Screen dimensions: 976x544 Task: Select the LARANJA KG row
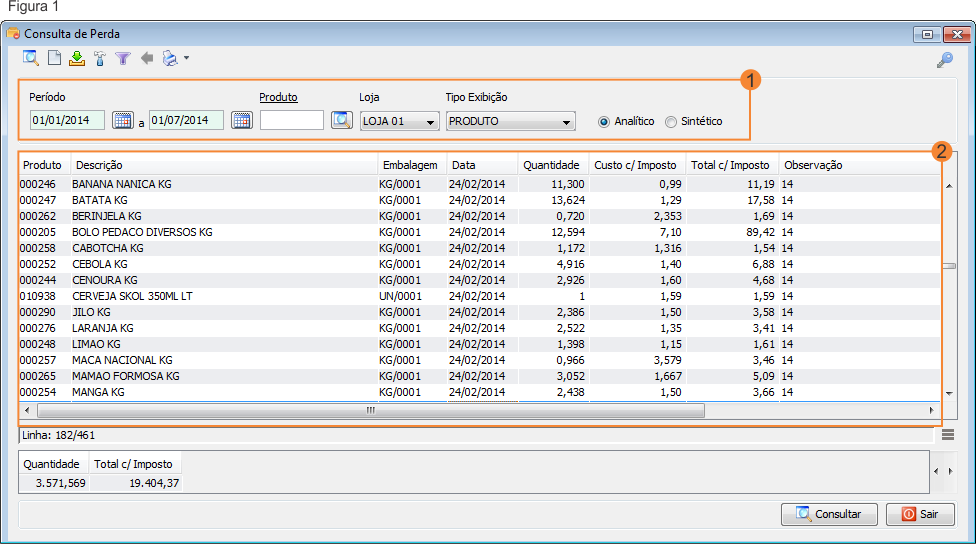[x=479, y=328]
